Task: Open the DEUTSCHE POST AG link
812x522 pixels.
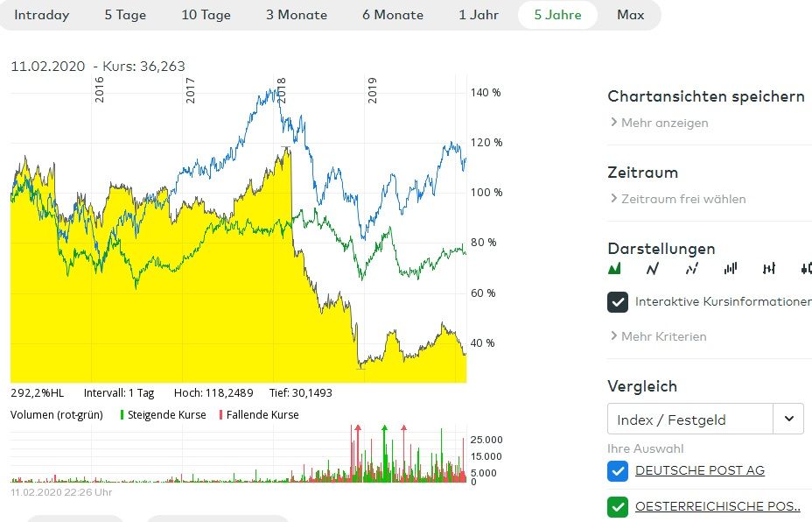Action: pos(699,470)
